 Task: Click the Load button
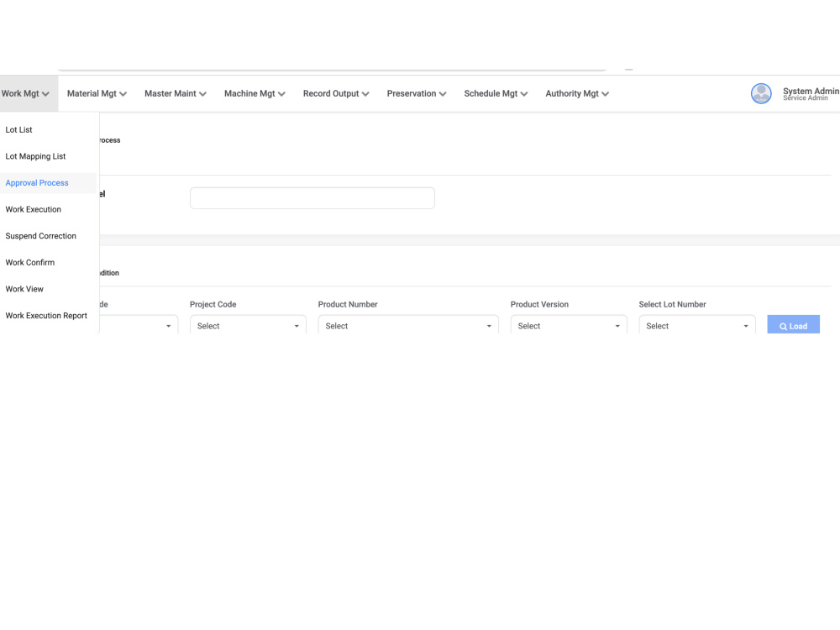(x=794, y=325)
